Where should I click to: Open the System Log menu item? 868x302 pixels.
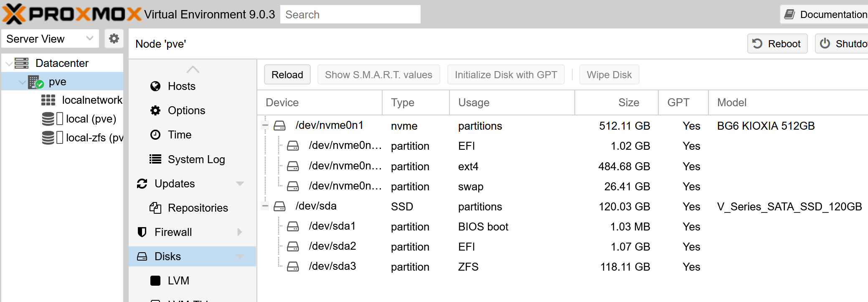tap(192, 159)
